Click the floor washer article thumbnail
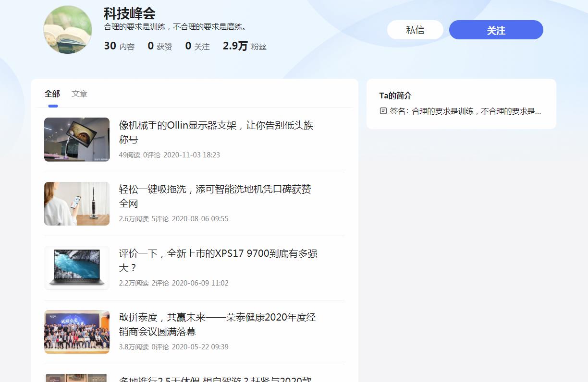The width and height of the screenshot is (588, 382). pyautogui.click(x=77, y=203)
